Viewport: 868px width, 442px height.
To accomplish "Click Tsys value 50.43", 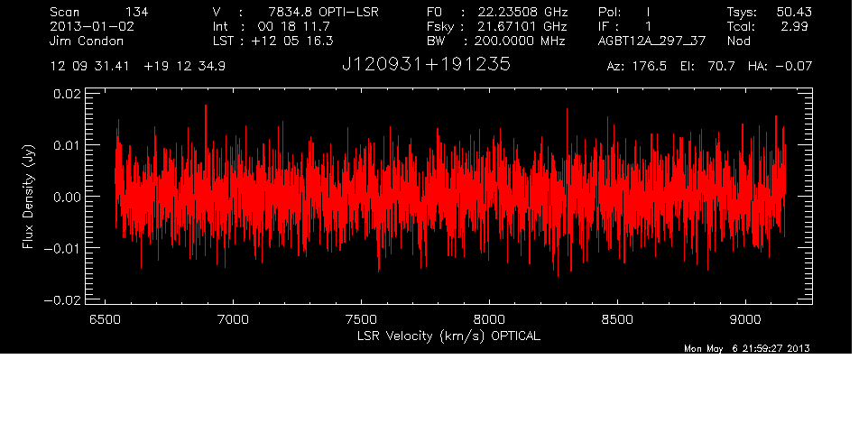I will (x=794, y=12).
